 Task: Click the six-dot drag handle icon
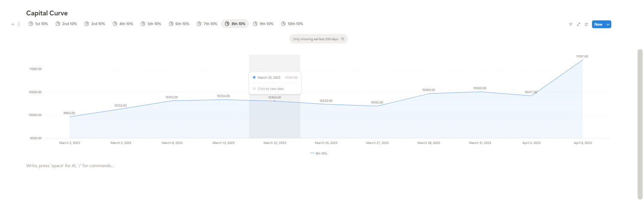click(x=19, y=24)
